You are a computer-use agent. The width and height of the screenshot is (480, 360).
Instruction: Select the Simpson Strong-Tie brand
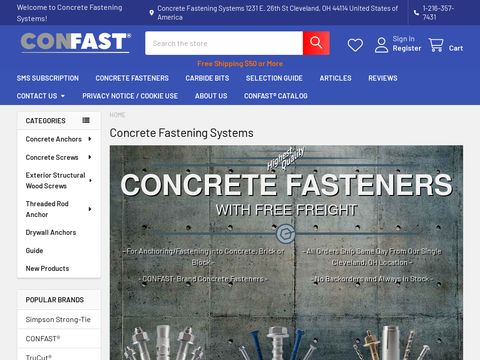[58, 319]
